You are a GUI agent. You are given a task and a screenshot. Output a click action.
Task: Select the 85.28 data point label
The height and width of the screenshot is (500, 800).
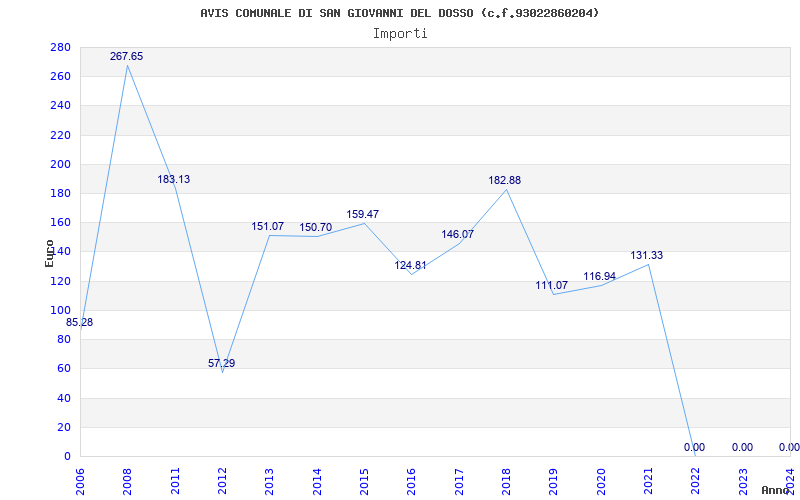[80, 322]
